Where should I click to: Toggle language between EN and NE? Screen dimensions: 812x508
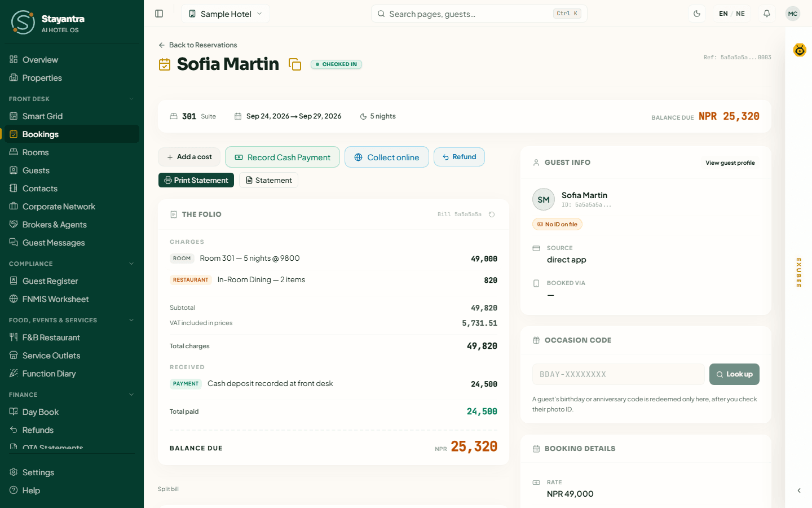coord(732,14)
